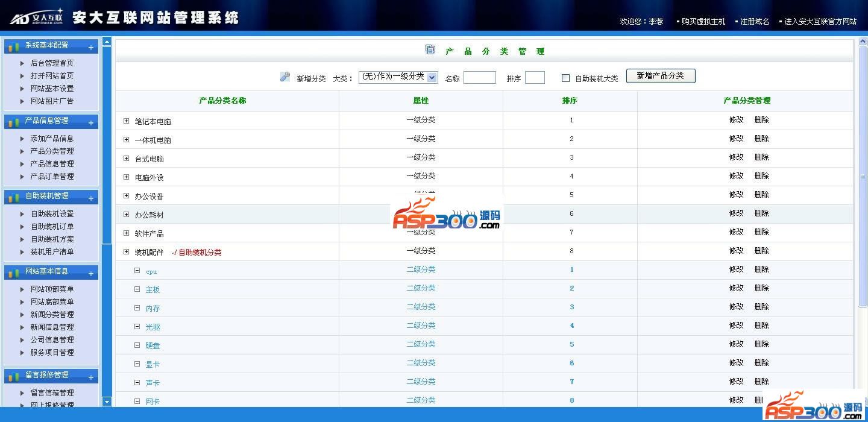
Task: Toggle the minus box beside 主板
Action: click(137, 289)
